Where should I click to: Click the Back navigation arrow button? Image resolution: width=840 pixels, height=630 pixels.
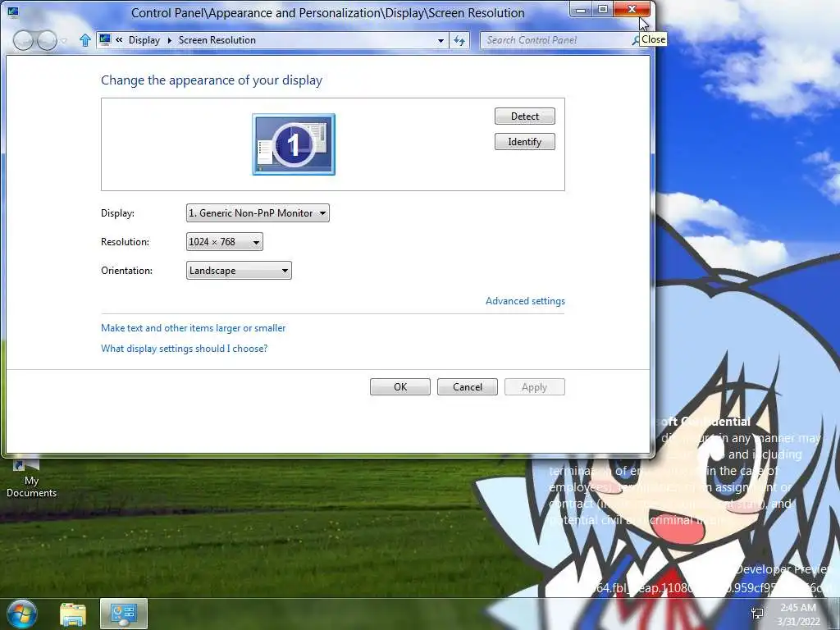click(x=23, y=41)
